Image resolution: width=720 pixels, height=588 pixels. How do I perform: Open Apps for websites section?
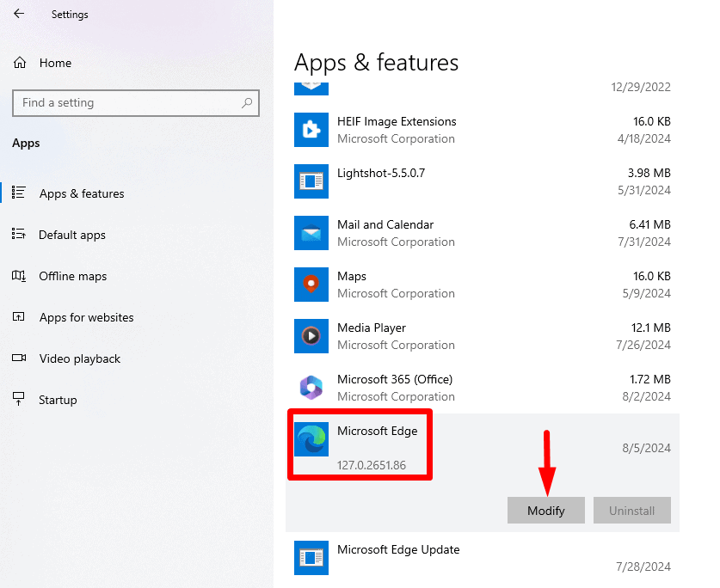(86, 317)
